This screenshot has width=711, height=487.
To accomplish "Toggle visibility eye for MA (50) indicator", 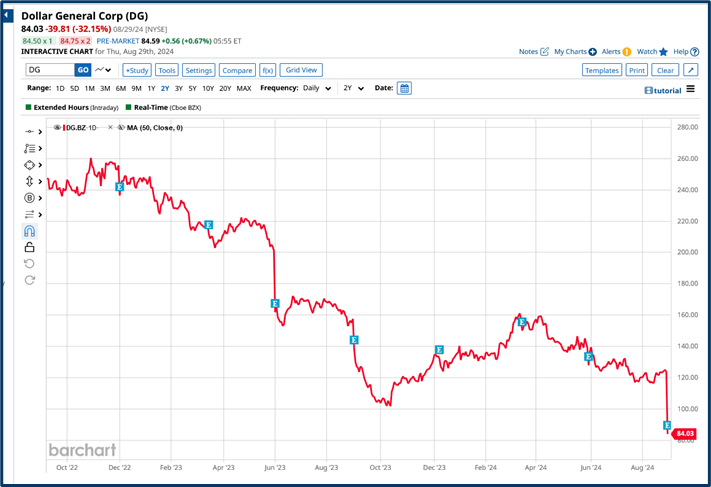I will pos(120,128).
